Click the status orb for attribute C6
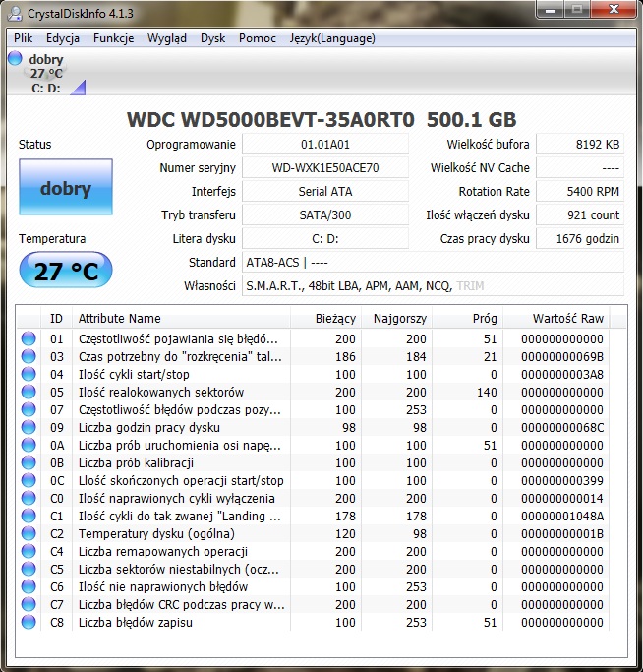Screen dimensions: 643x672 pyautogui.click(x=29, y=586)
